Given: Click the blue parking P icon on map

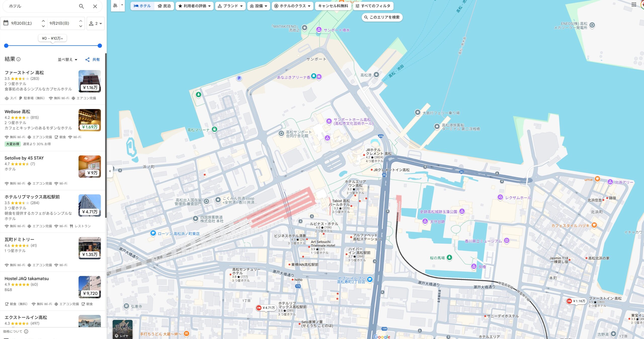Looking at the screenshot, I should coord(239,78).
